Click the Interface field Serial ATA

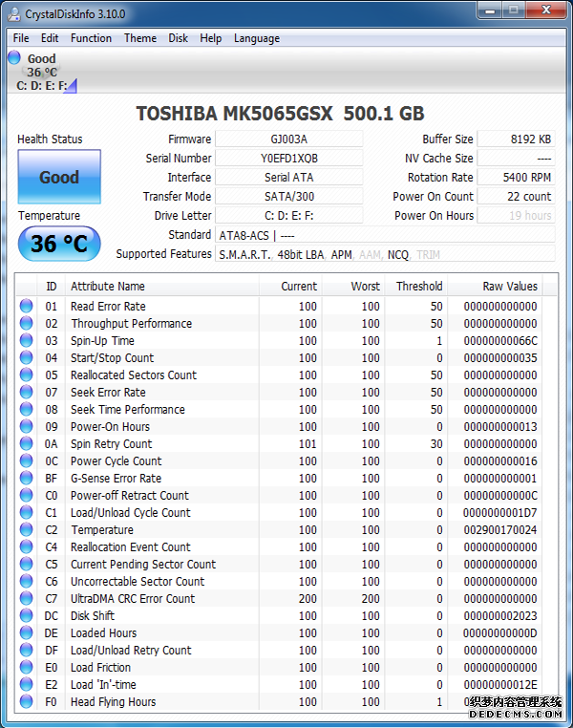click(x=289, y=177)
